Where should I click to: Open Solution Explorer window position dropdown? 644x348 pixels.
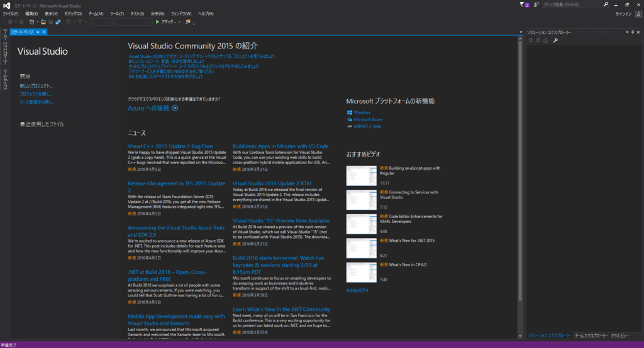pyautogui.click(x=627, y=32)
